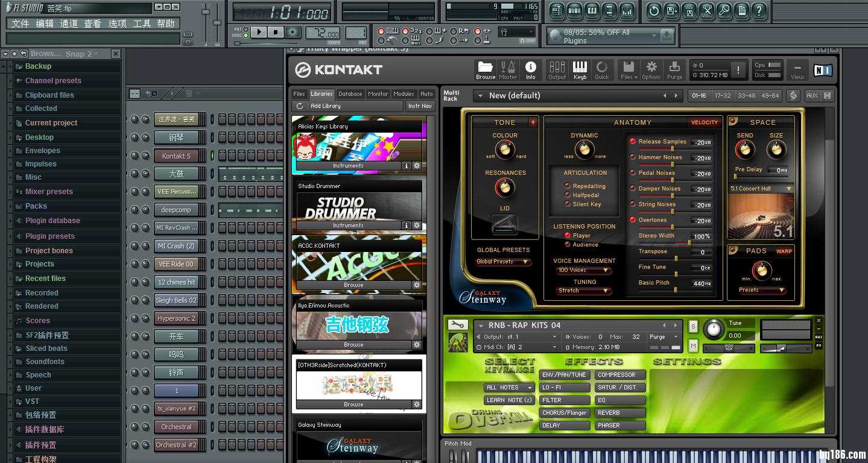Enable Repedalling articulation

568,186
